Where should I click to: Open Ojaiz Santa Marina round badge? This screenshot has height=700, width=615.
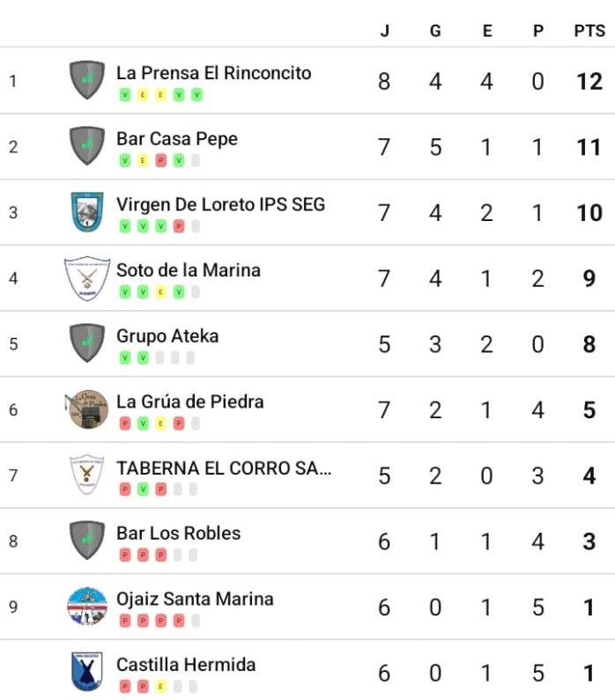87,607
